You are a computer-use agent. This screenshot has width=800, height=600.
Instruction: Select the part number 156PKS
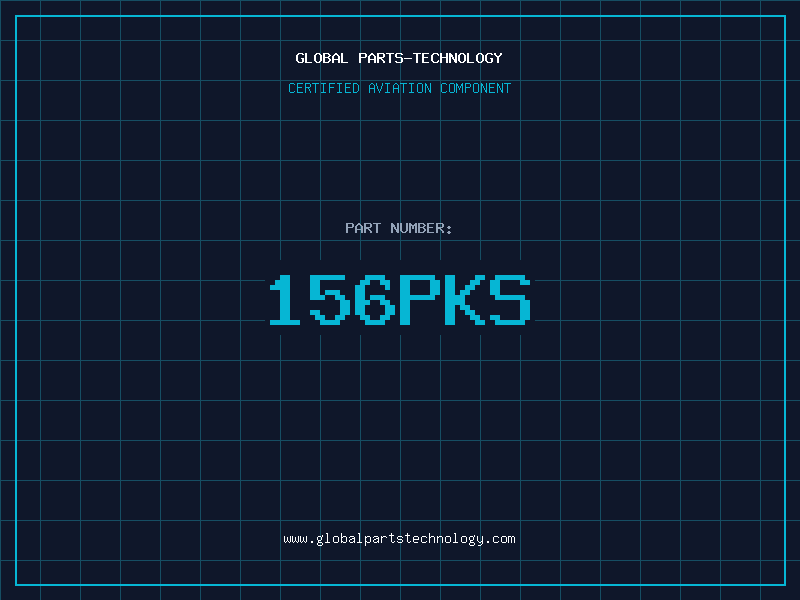tap(400, 299)
